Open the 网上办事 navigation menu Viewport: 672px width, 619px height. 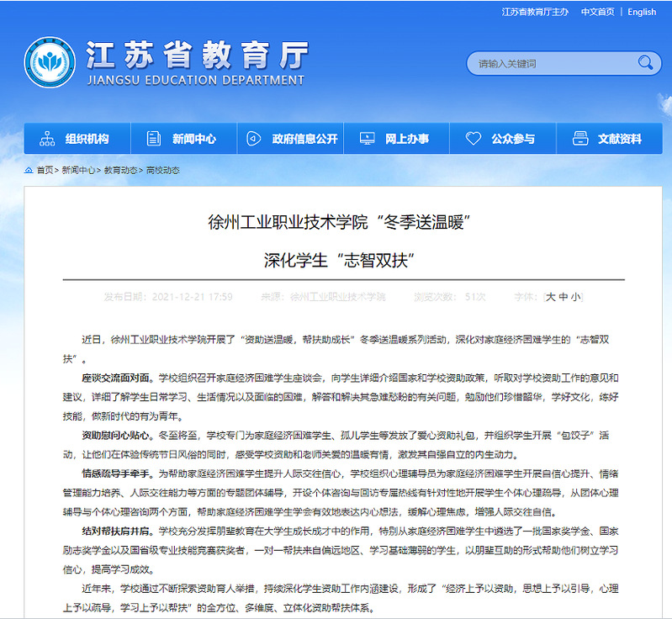(407, 139)
